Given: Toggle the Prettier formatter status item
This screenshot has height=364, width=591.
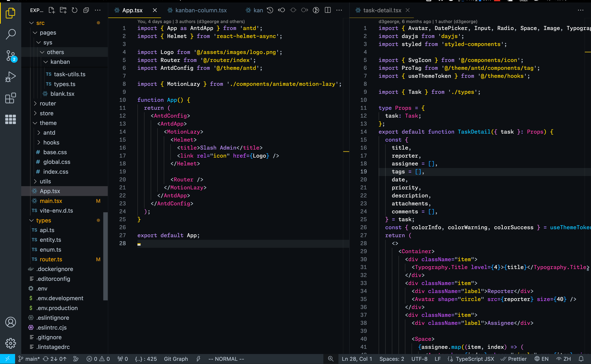Looking at the screenshot, I should click(x=514, y=359).
